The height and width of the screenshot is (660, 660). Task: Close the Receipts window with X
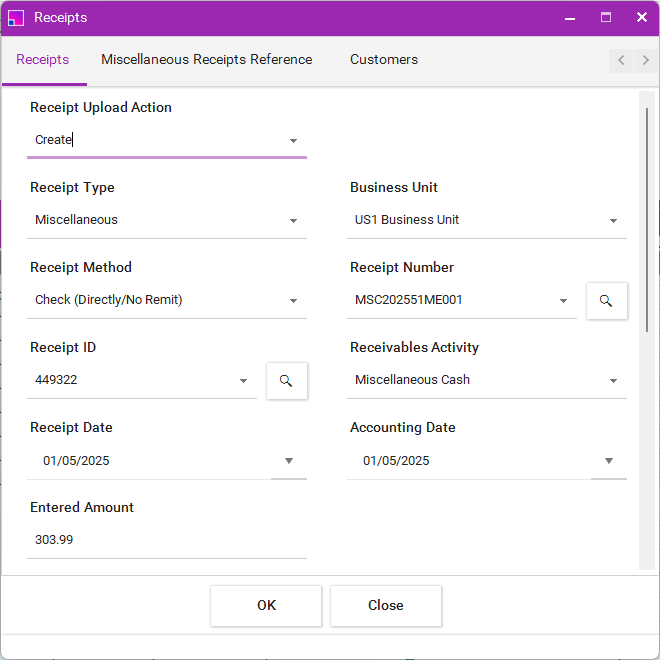[x=642, y=17]
